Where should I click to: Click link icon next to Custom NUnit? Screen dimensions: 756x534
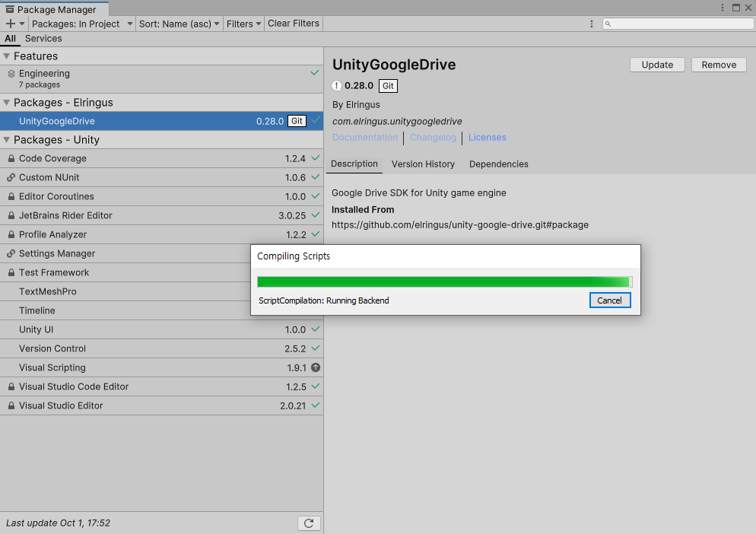[11, 177]
